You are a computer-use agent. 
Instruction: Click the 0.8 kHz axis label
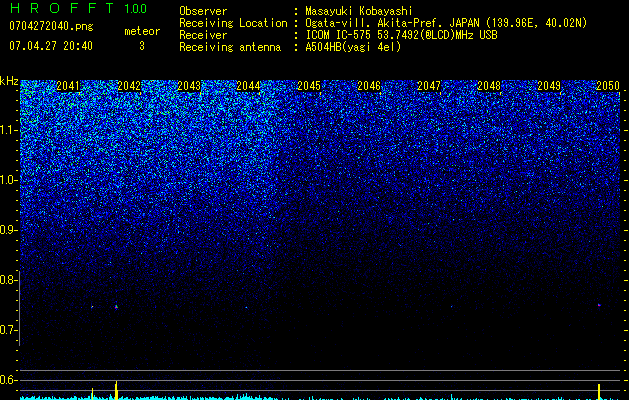click(x=8, y=280)
